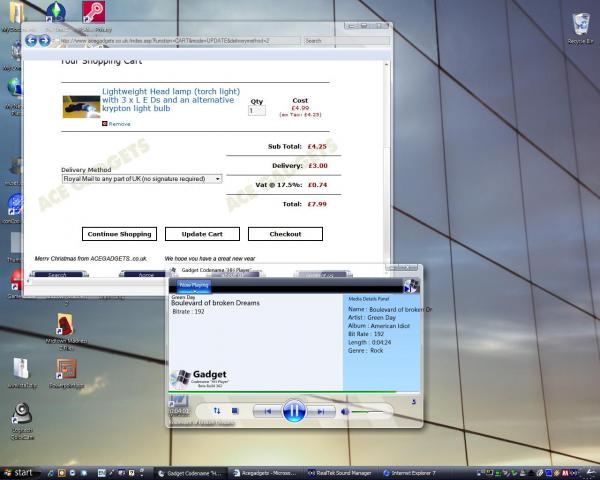600x480 pixels.
Task: Click the browser address bar URL
Action: point(179,41)
